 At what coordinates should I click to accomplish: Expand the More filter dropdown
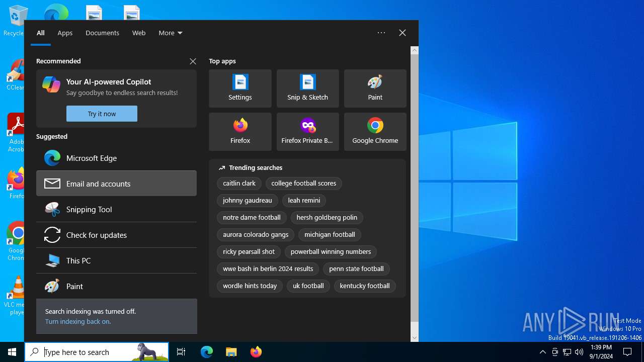(x=170, y=33)
